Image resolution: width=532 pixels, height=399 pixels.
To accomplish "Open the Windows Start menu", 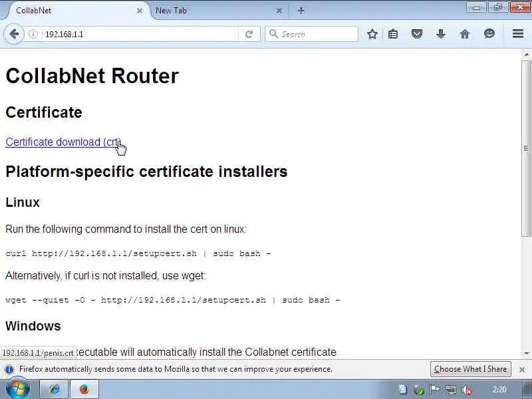I will [x=18, y=389].
